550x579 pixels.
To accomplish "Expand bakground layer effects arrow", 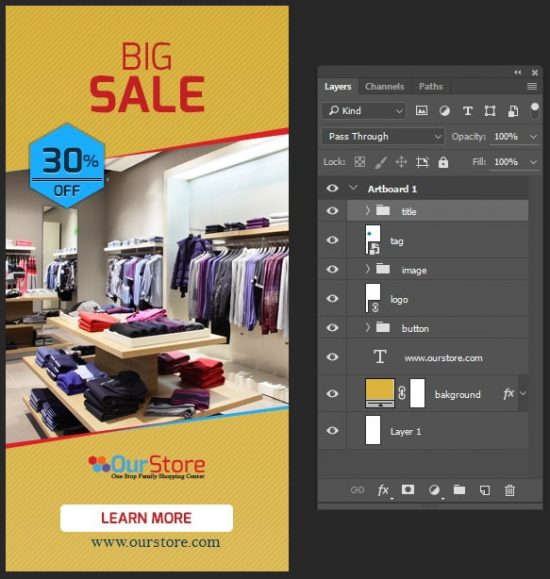I will click(523, 394).
